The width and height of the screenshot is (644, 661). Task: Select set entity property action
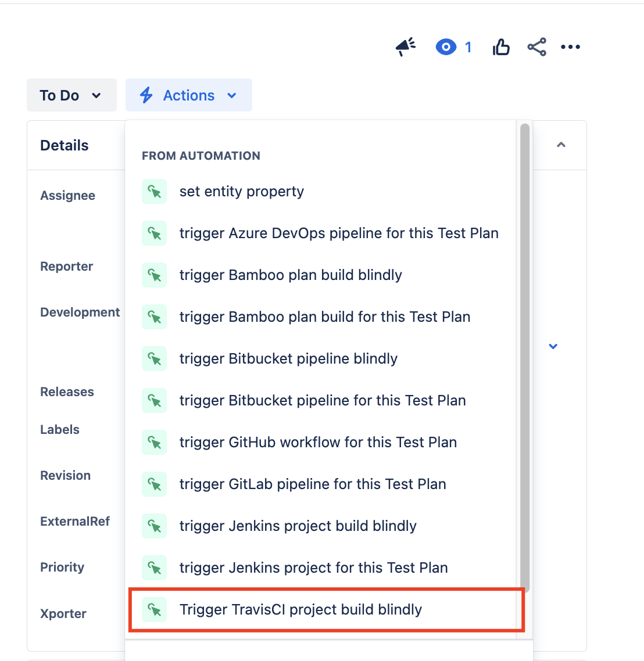tap(320, 191)
